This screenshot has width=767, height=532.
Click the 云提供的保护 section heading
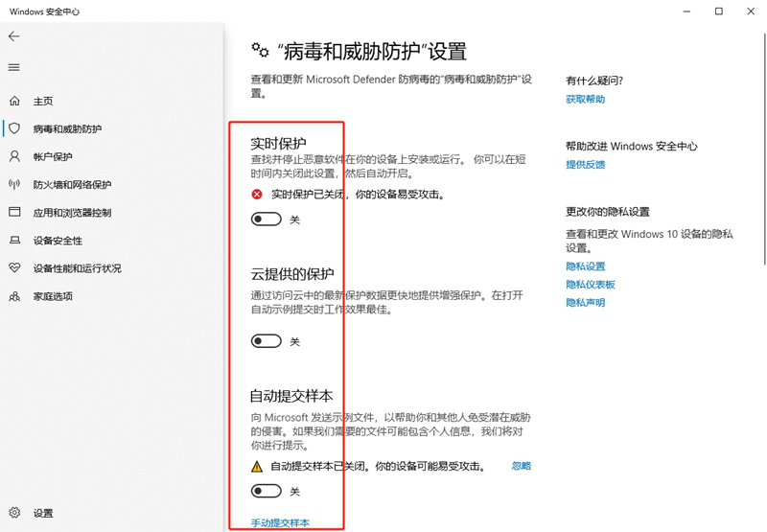tap(292, 274)
